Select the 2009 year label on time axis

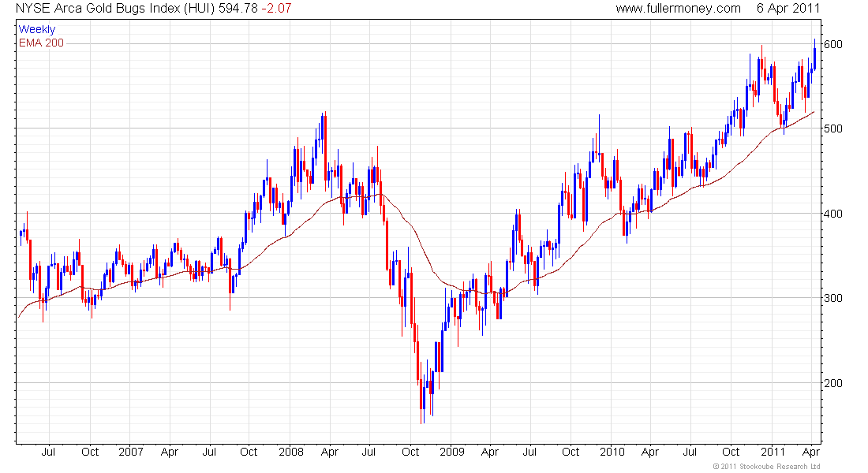[x=451, y=452]
